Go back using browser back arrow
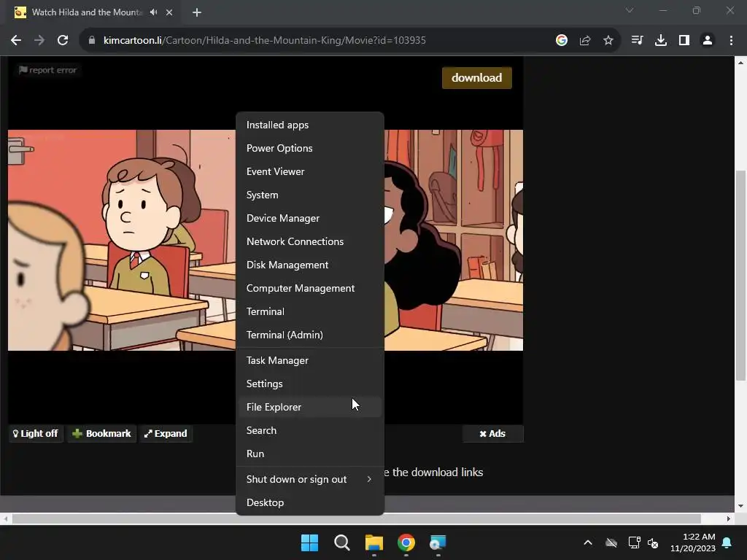This screenshot has height=560, width=747. click(x=16, y=41)
